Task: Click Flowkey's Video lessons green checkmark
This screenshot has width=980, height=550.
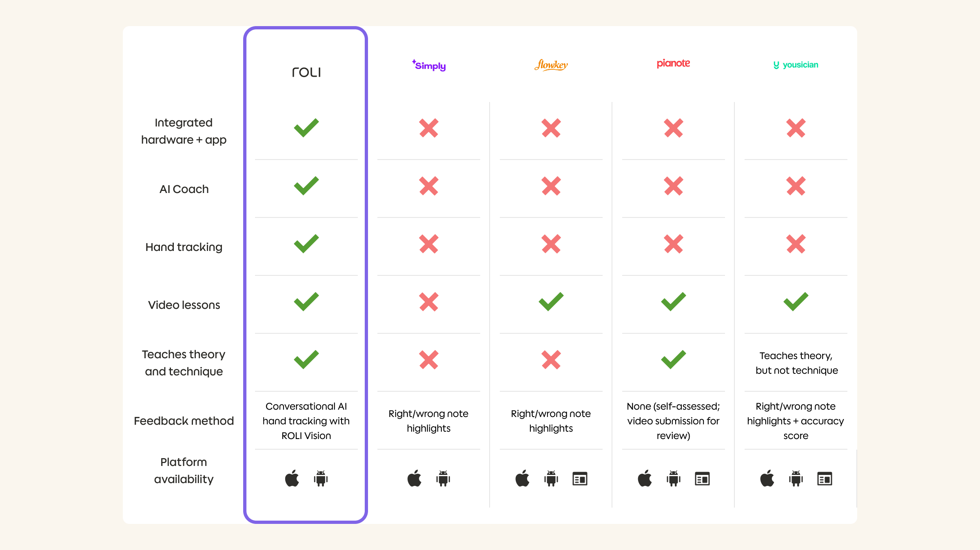Action: tap(551, 302)
